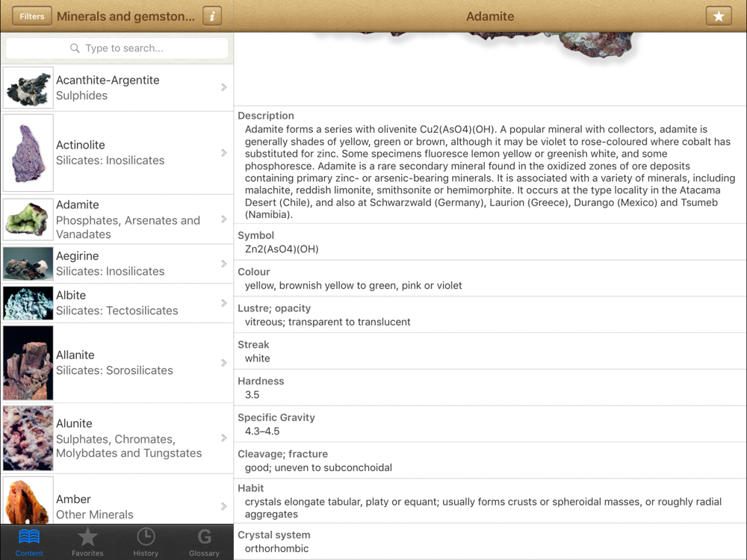Expand Alunite row chevron

point(224,438)
